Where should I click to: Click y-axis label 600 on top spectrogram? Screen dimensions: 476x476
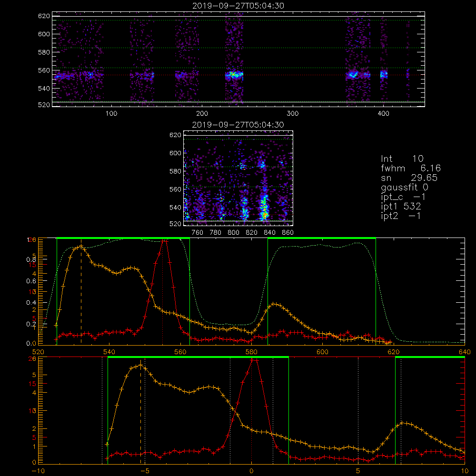coord(44,34)
